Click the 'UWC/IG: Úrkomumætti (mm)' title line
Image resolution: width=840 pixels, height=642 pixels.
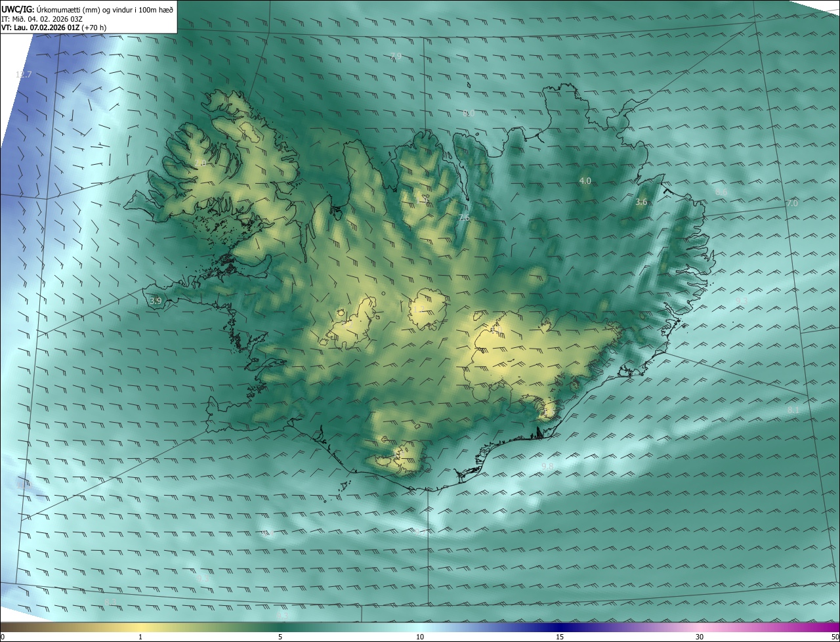click(87, 9)
